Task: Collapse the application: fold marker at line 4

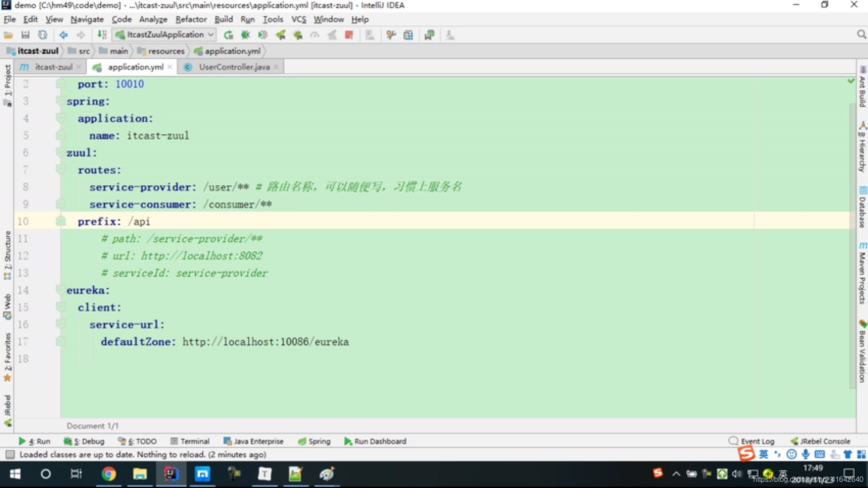Action: click(x=61, y=118)
